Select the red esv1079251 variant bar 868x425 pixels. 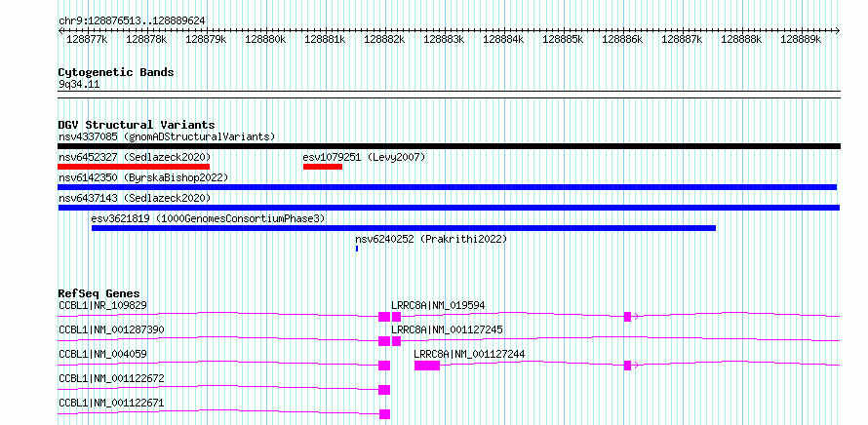[323, 167]
